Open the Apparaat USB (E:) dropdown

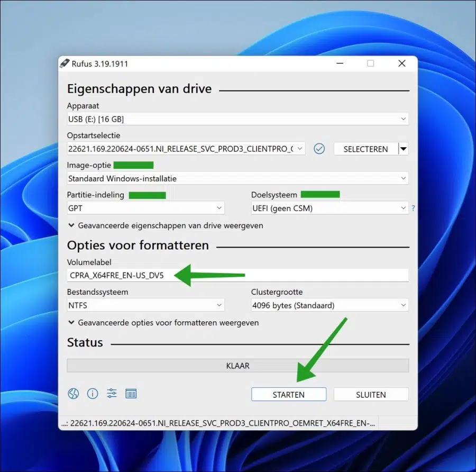[237, 119]
